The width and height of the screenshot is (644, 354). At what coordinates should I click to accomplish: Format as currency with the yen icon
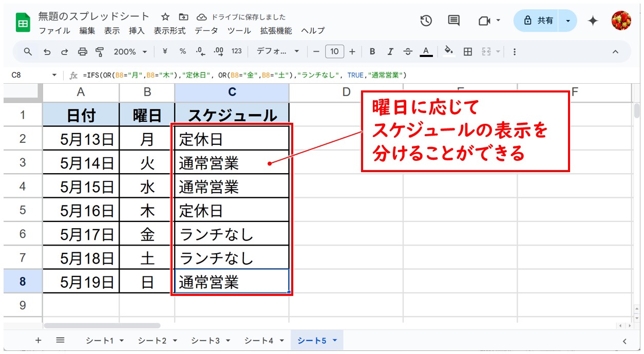[x=165, y=51]
